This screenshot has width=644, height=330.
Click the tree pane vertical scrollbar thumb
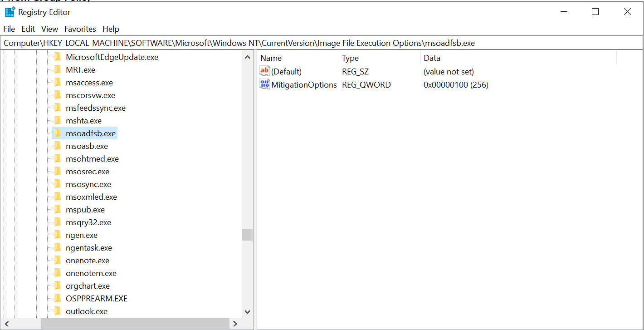click(247, 235)
